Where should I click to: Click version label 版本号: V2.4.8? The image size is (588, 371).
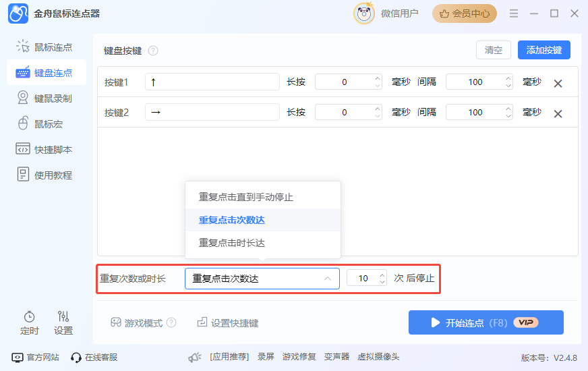click(x=549, y=358)
